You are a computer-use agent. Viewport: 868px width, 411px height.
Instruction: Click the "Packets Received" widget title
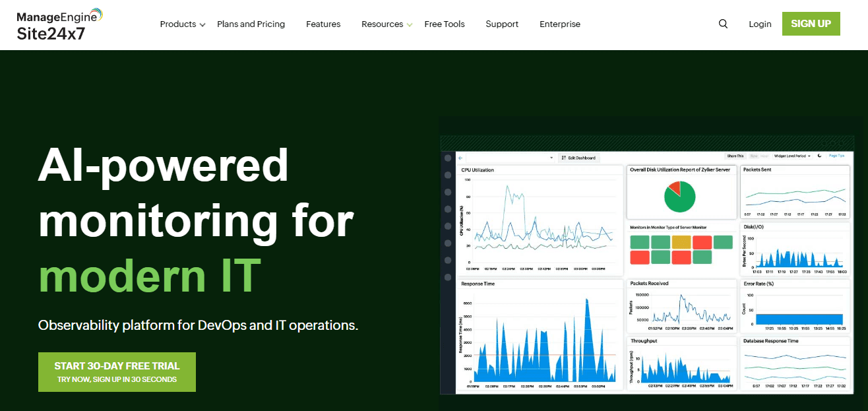[649, 284]
